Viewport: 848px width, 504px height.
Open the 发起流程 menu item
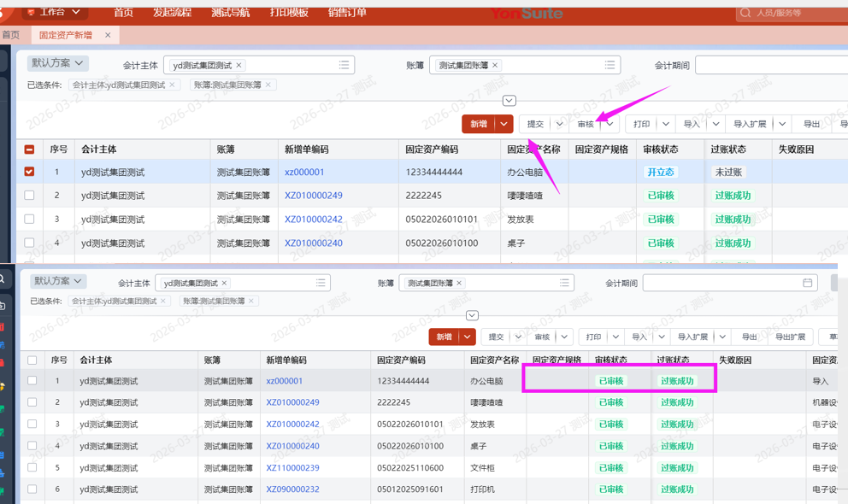[x=172, y=12]
